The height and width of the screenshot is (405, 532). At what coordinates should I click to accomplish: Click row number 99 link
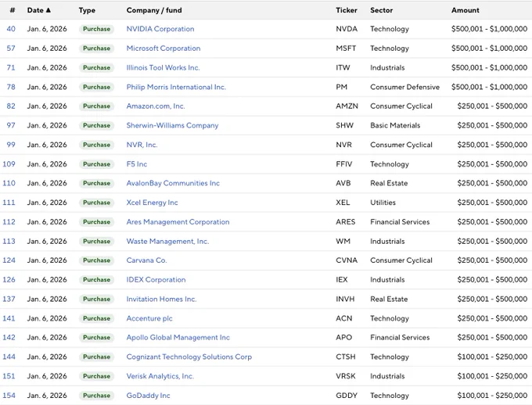11,145
